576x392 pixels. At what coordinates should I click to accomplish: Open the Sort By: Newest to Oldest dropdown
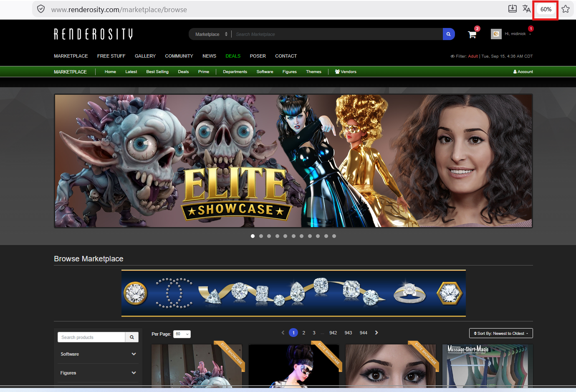501,333
